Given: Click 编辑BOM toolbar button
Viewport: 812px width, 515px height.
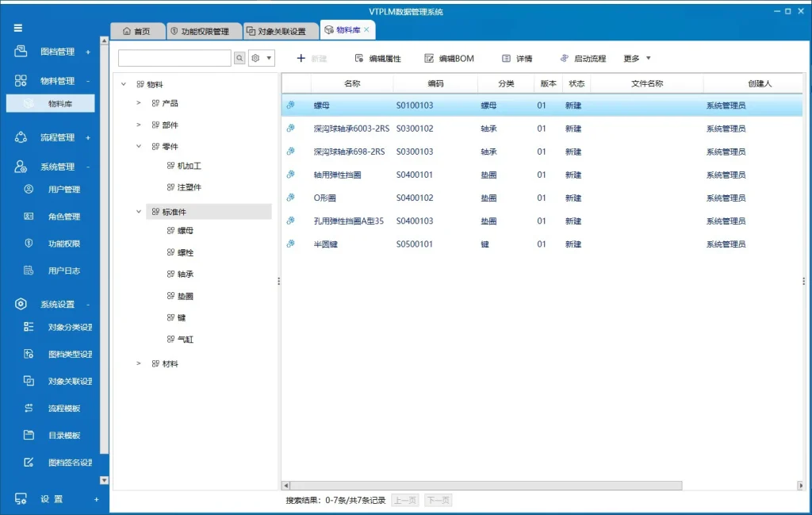Looking at the screenshot, I should click(449, 59).
